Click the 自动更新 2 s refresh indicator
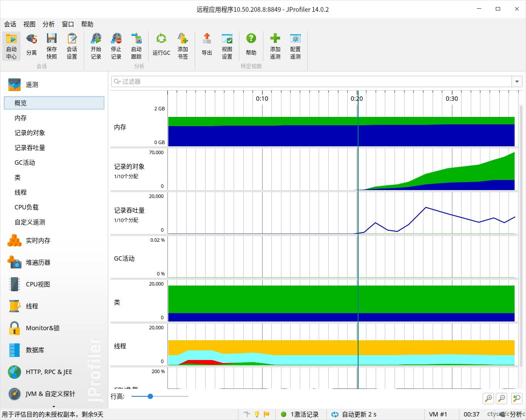Image resolution: width=526 pixels, height=420 pixels. click(x=354, y=414)
